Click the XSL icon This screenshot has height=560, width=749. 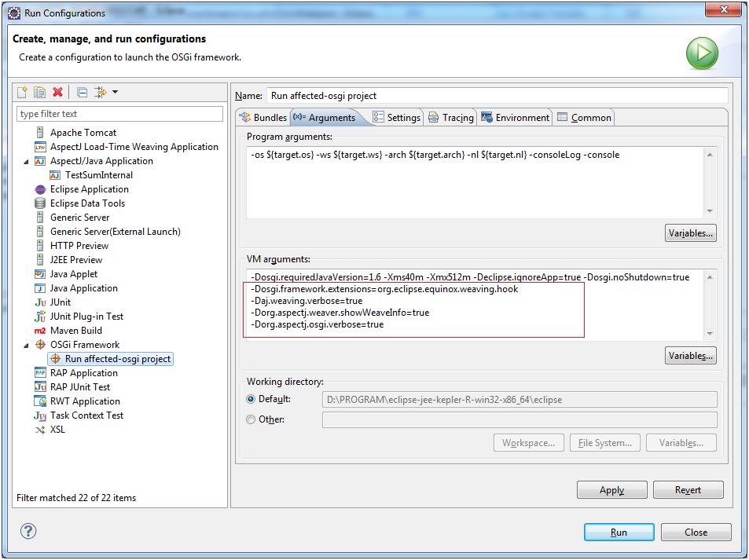click(x=40, y=430)
